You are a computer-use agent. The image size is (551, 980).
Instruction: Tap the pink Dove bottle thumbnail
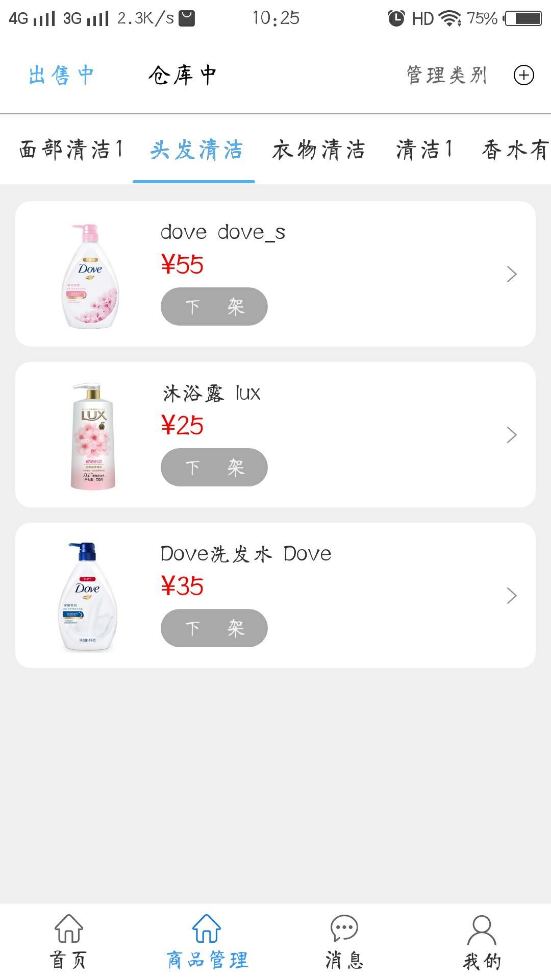91,276
